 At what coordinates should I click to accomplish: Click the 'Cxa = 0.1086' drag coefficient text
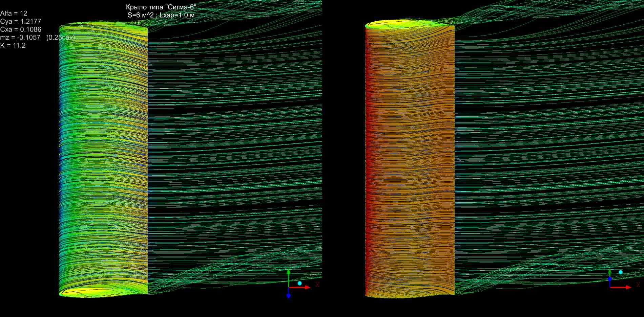click(x=21, y=29)
